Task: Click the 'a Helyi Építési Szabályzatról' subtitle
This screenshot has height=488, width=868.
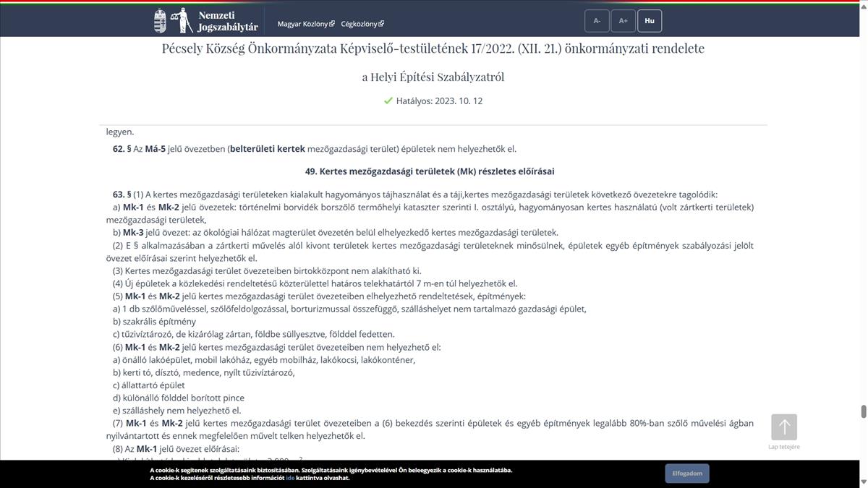Action: pyautogui.click(x=433, y=77)
